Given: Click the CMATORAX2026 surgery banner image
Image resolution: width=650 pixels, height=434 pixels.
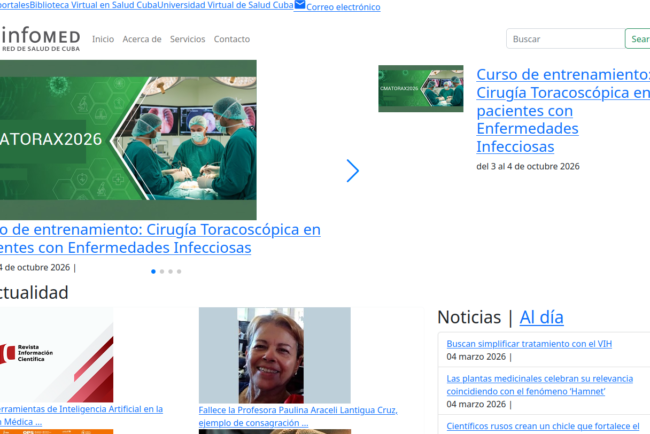Looking at the screenshot, I should tap(128, 139).
